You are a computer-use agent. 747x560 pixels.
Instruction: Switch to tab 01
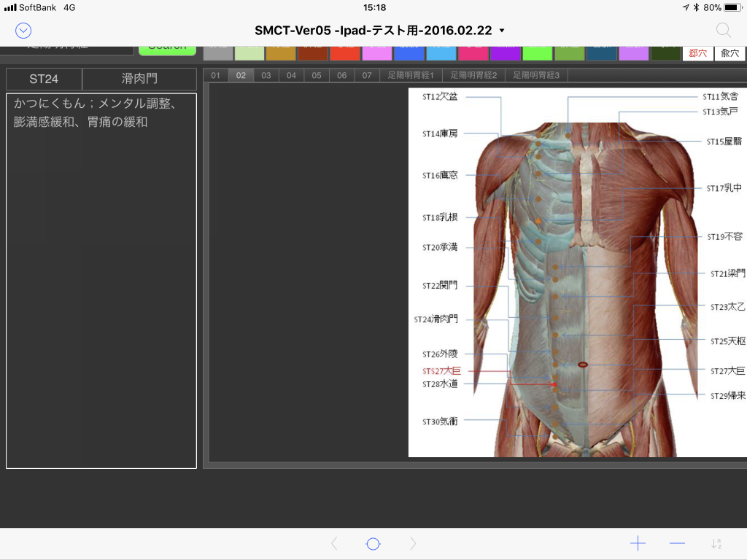pyautogui.click(x=215, y=75)
